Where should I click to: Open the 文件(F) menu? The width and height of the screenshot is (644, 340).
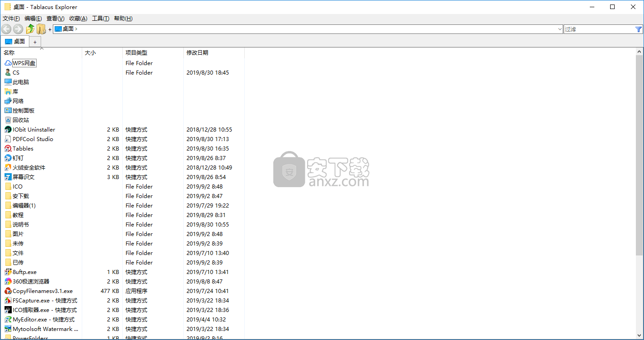tap(11, 19)
